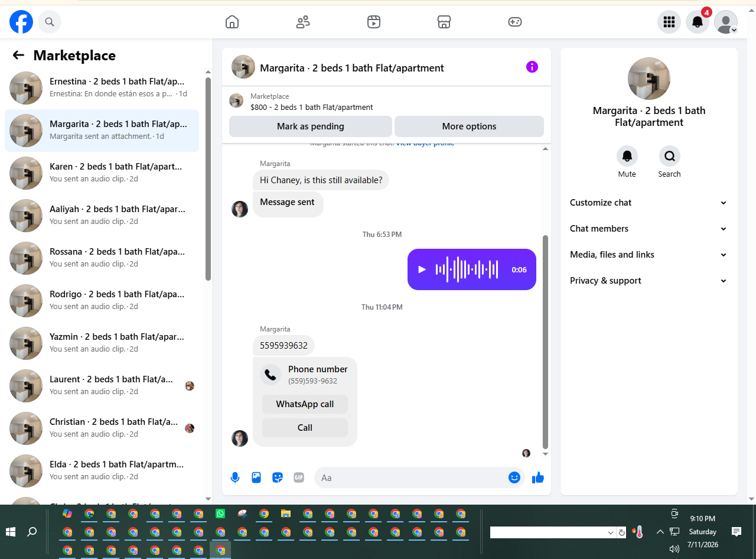
Task: Expand Media, files and links section
Action: [649, 255]
